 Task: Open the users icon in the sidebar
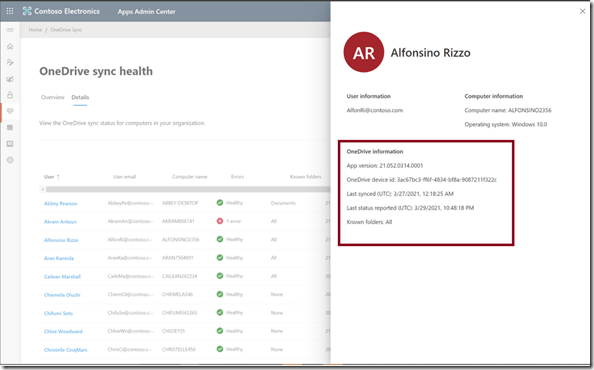[10, 62]
